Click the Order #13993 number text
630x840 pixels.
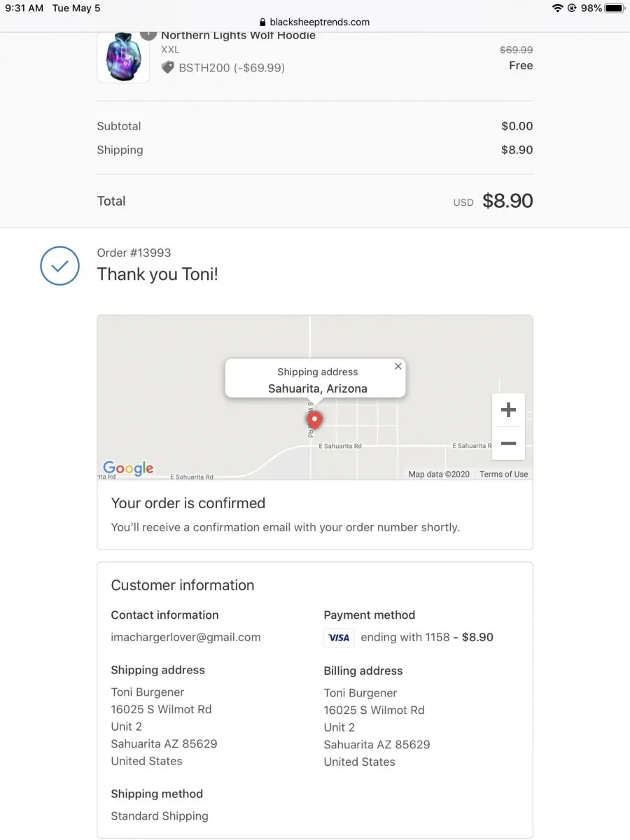pos(134,253)
